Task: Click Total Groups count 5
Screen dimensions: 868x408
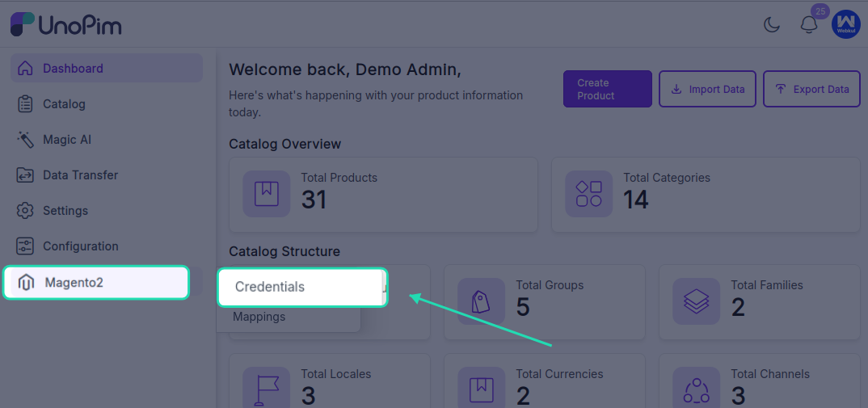Action: [523, 307]
